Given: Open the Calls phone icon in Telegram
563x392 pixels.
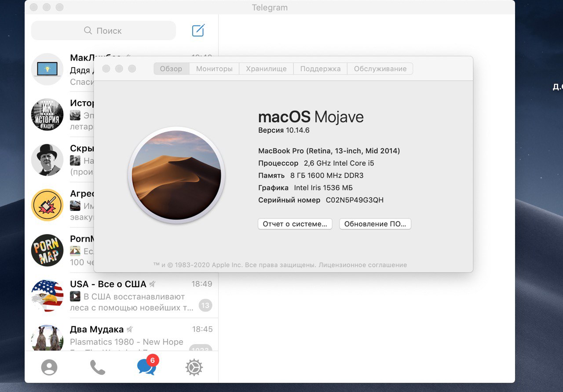Looking at the screenshot, I should pos(97,367).
